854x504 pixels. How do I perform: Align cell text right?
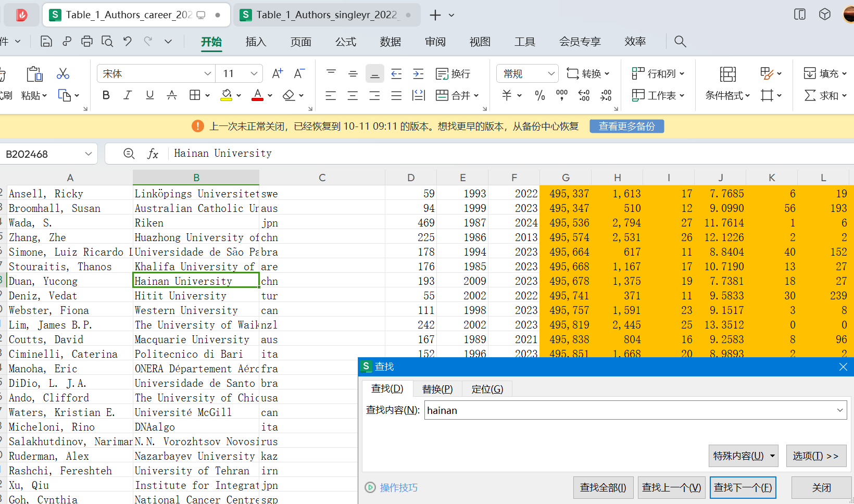pos(374,95)
